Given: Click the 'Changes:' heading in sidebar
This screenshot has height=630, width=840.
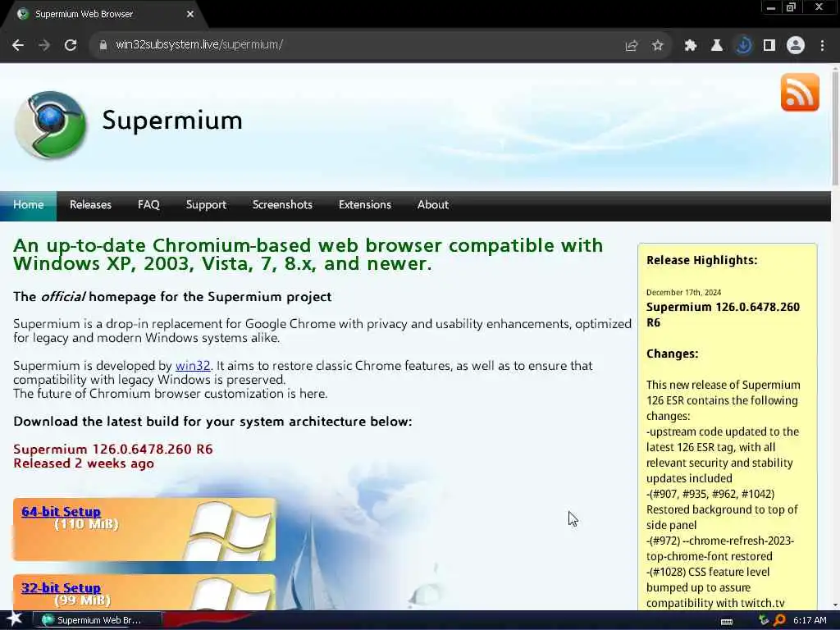Looking at the screenshot, I should coord(673,354).
